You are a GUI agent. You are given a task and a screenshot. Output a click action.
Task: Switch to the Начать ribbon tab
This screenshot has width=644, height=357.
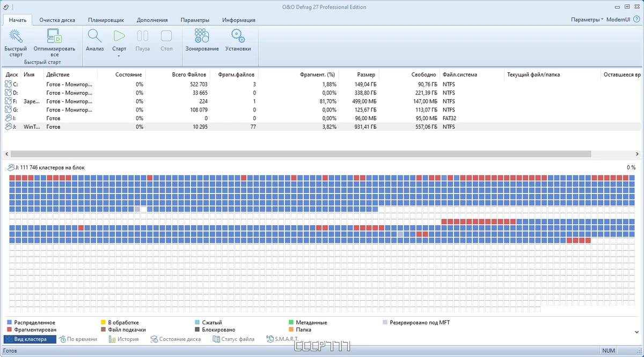click(x=17, y=20)
